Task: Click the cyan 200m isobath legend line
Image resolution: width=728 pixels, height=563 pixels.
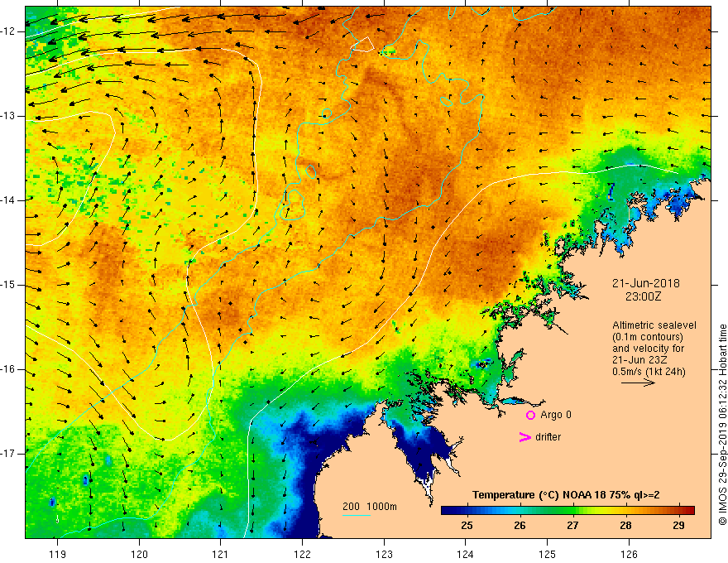Action: coord(356,515)
